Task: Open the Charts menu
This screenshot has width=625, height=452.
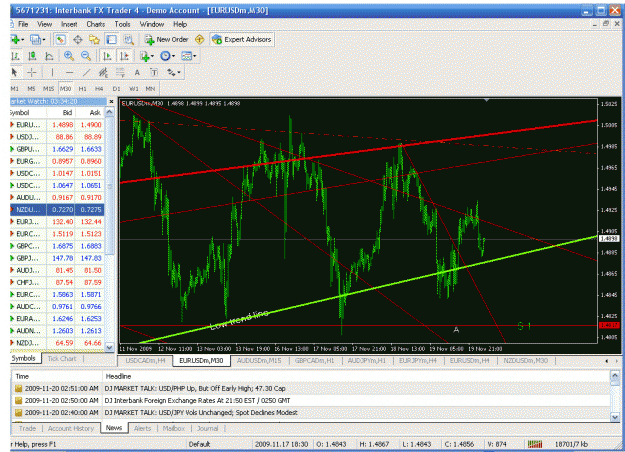Action: 96,24
